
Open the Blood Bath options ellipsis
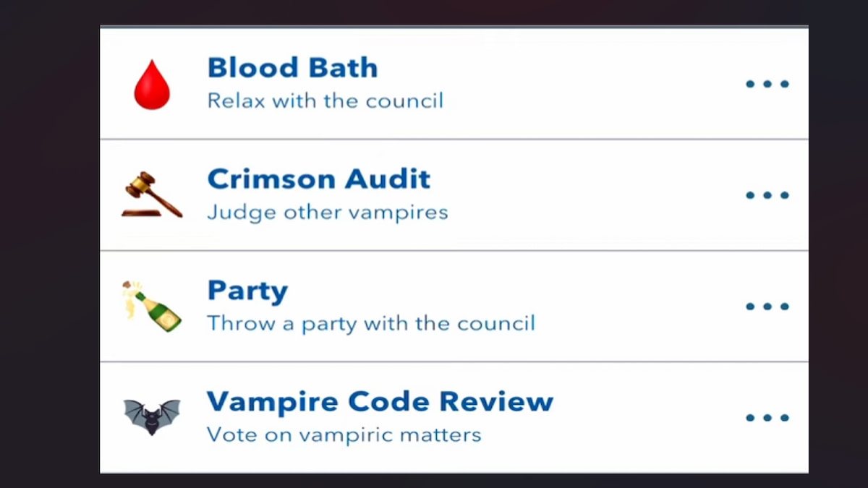point(767,83)
